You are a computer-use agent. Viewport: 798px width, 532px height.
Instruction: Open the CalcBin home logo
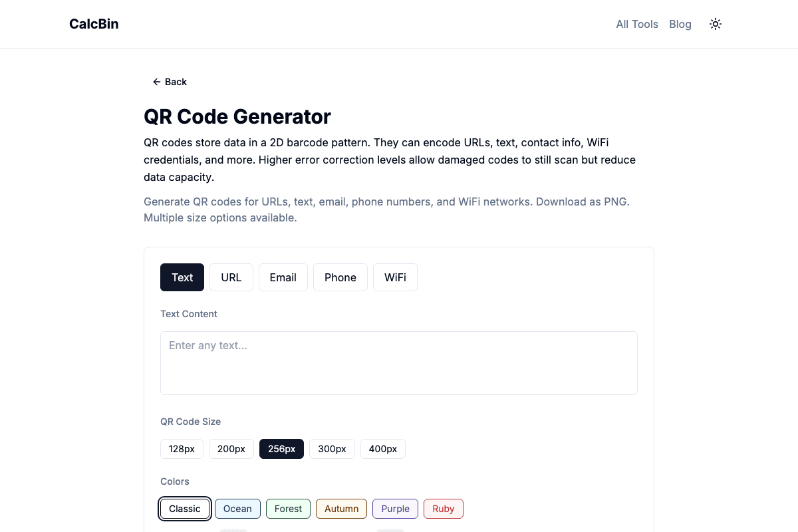click(x=94, y=24)
